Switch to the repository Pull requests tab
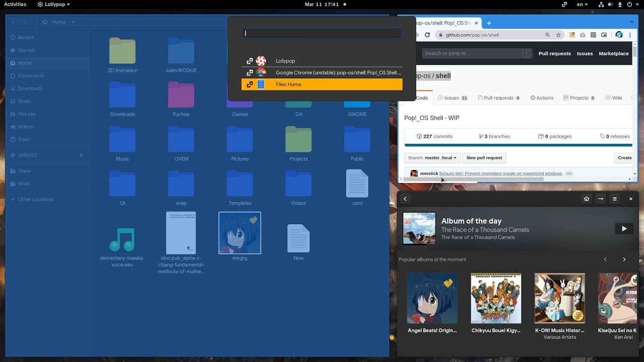Viewport: 644px width, 362px height. click(x=499, y=98)
